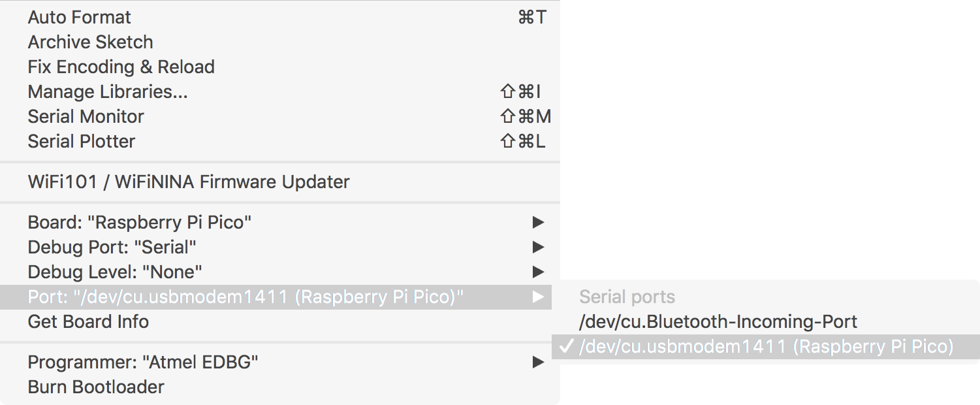This screenshot has height=405, width=980.
Task: Select Archive Sketch
Action: pos(89,42)
